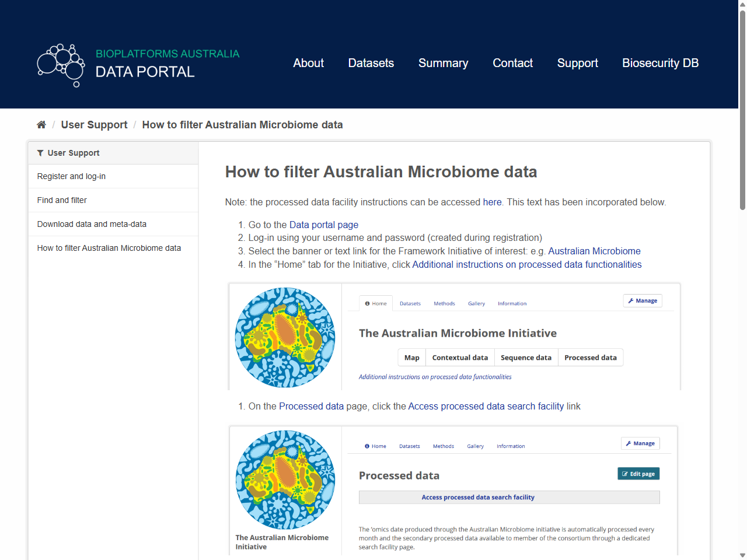Open the Data portal page link
Screen dimensions: 747x560
pos(323,225)
